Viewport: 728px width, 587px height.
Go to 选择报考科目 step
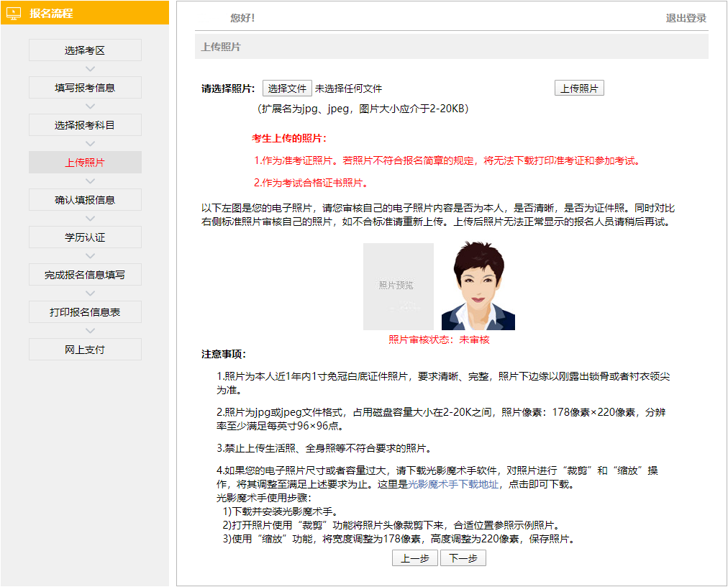pos(85,125)
